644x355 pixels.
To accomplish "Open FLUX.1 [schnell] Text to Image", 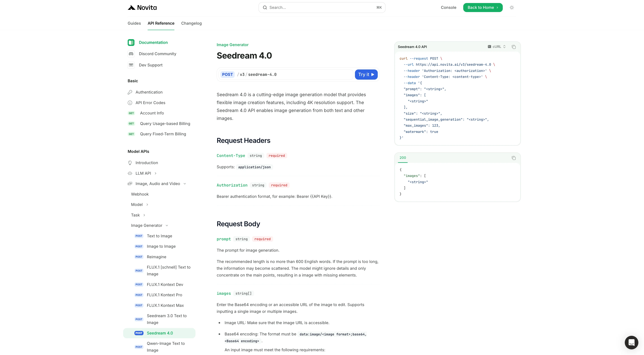I will point(169,270).
